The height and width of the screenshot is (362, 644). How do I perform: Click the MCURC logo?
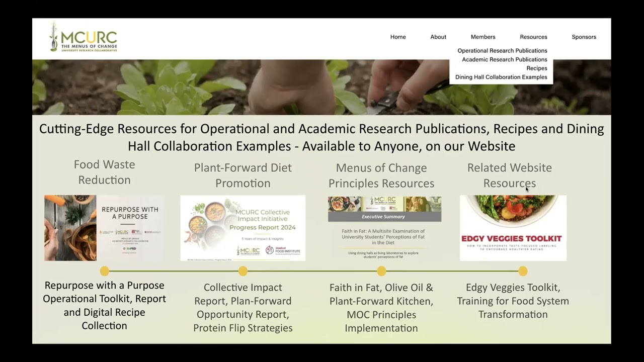tap(84, 37)
